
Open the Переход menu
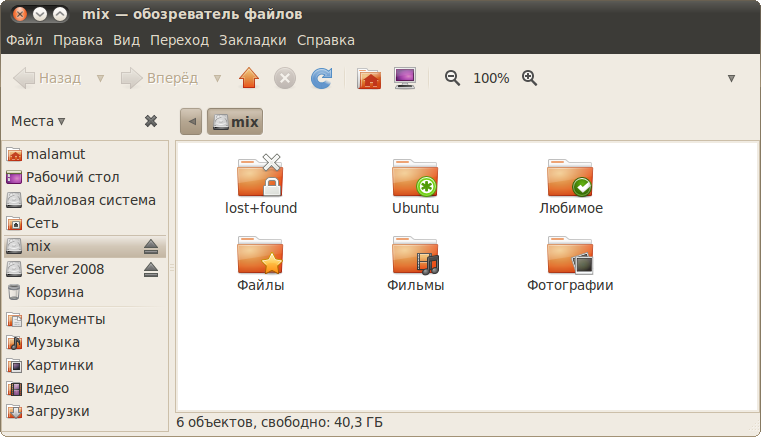coord(179,40)
